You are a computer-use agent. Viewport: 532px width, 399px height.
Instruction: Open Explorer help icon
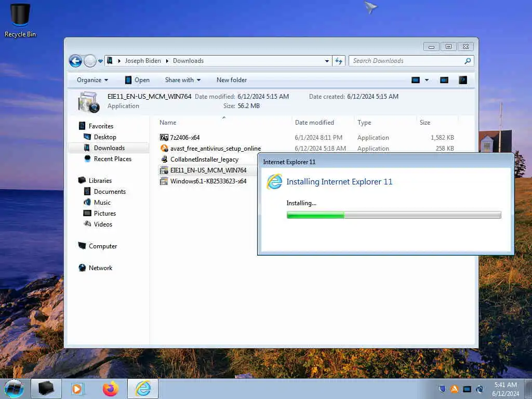(x=463, y=80)
